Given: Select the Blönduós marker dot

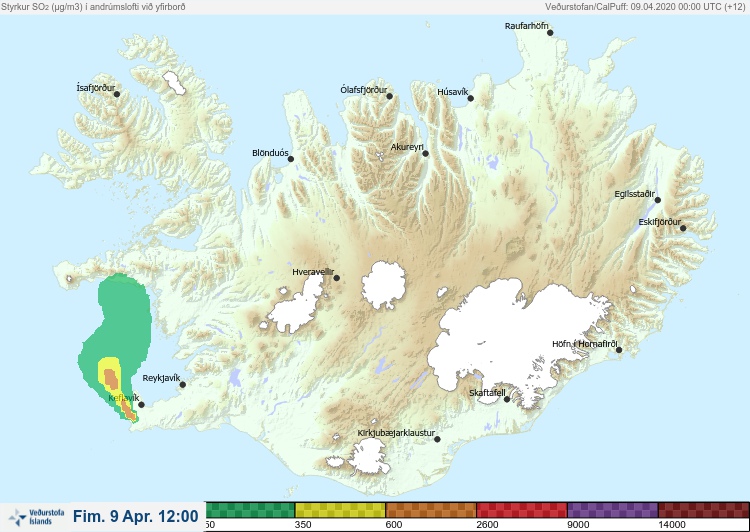Looking at the screenshot, I should (291, 159).
